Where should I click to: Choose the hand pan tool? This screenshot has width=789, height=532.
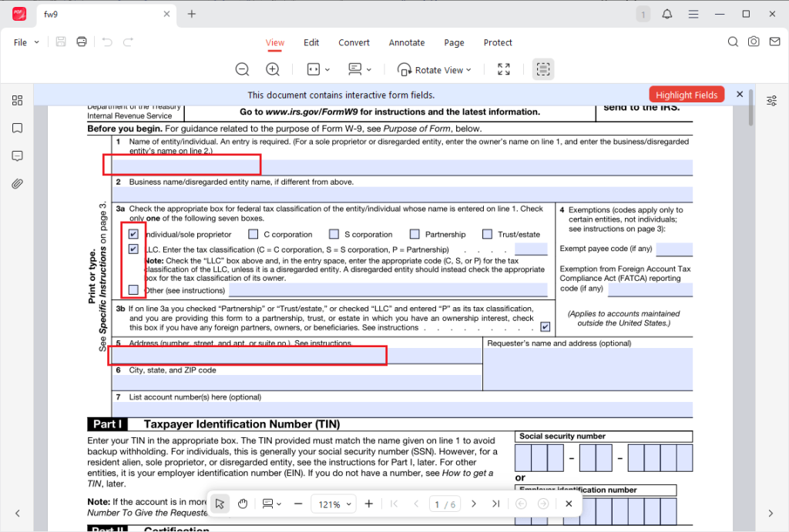tap(243, 504)
